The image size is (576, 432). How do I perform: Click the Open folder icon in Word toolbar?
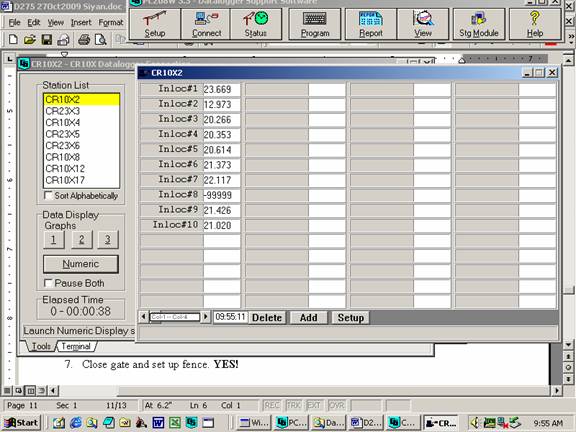click(x=29, y=39)
